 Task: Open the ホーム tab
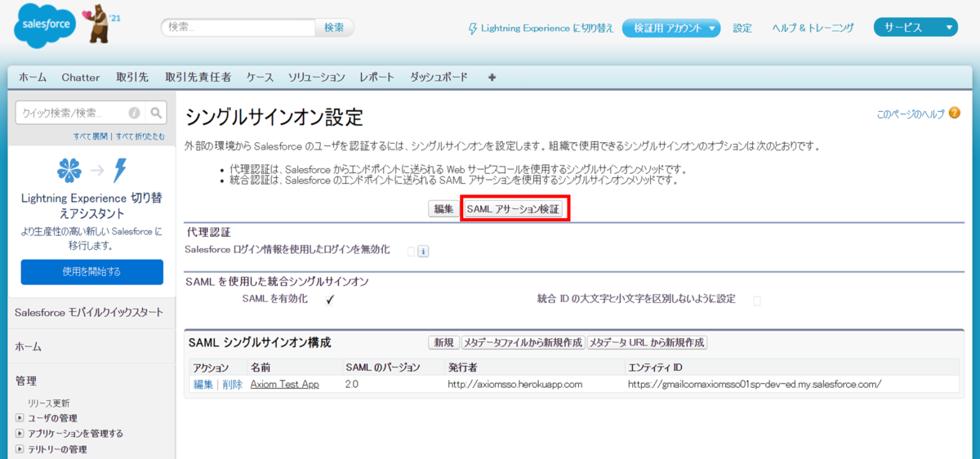pyautogui.click(x=33, y=78)
